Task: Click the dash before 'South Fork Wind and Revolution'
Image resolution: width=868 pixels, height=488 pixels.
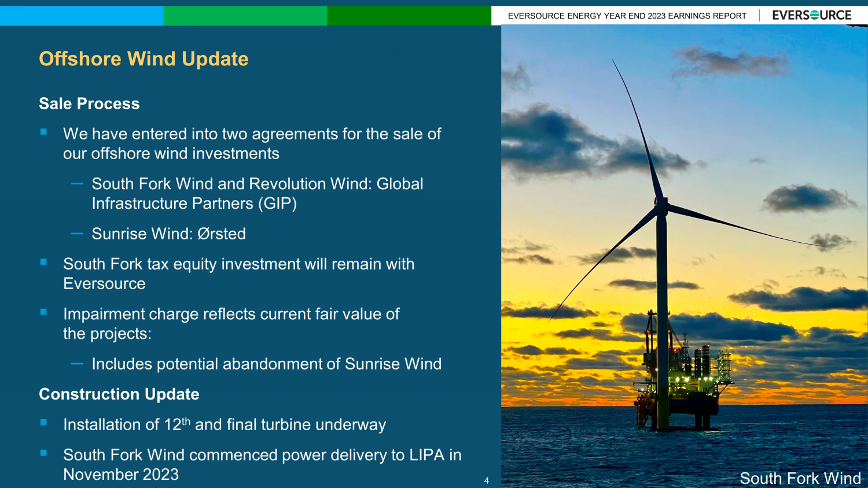Action: [x=77, y=184]
